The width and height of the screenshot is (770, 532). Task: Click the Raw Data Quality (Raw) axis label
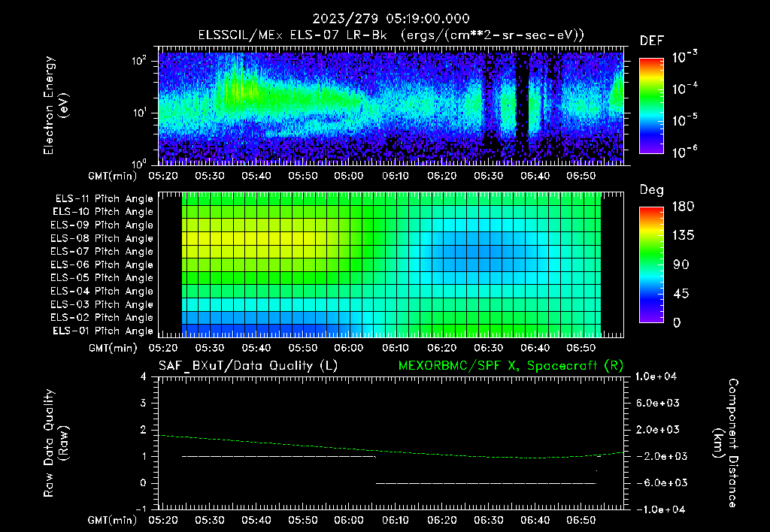(56, 443)
